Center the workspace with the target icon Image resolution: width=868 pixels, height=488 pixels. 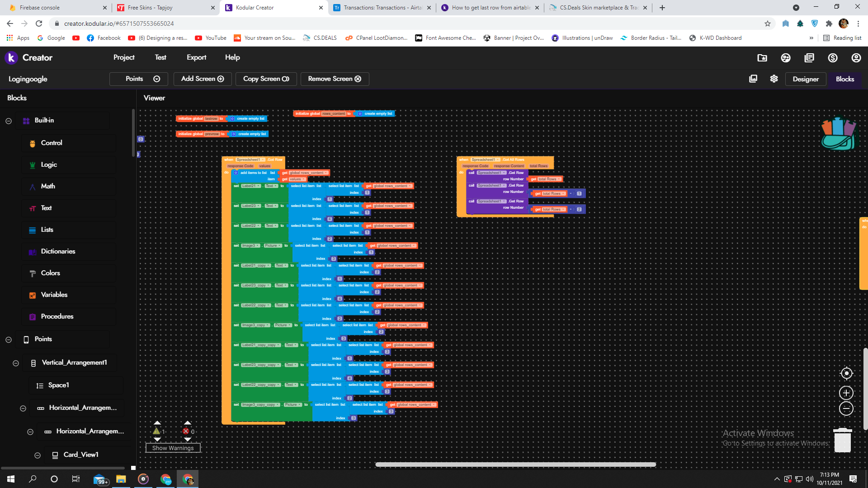(846, 373)
